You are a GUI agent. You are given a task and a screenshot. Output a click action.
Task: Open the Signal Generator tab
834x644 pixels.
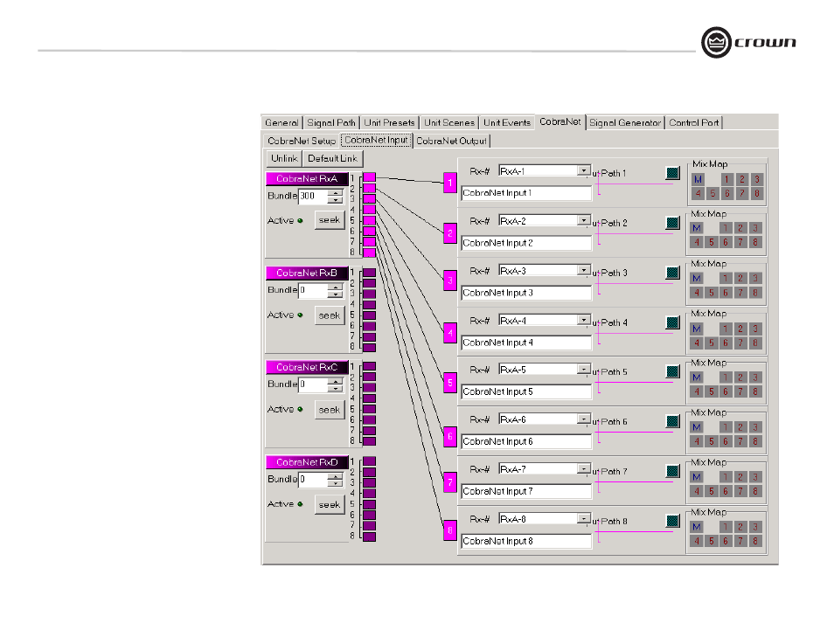click(x=625, y=123)
